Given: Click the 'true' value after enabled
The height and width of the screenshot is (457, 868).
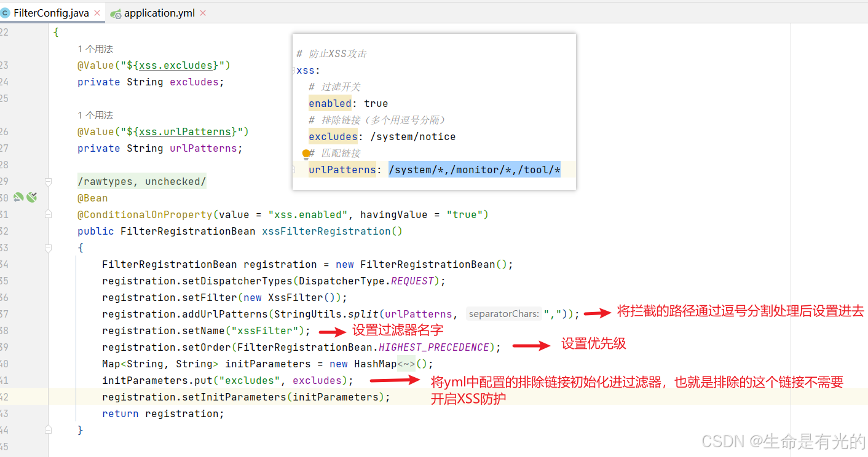Looking at the screenshot, I should [376, 103].
